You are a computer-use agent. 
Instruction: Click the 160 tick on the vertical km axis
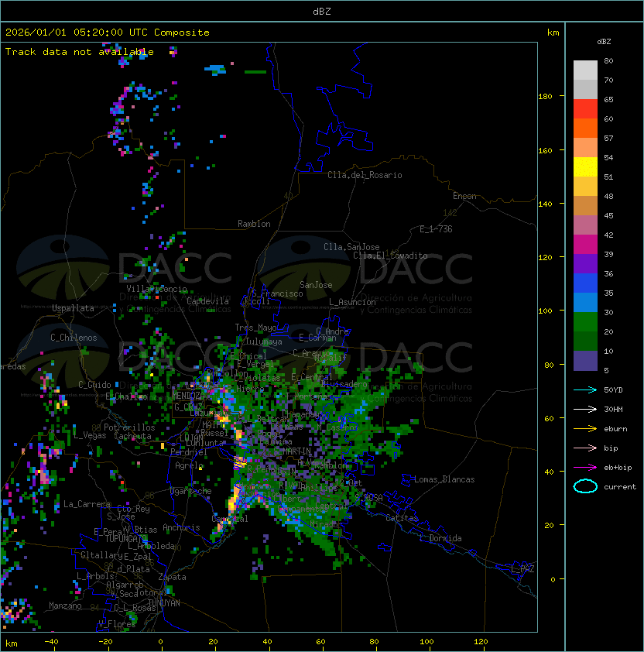click(x=545, y=150)
